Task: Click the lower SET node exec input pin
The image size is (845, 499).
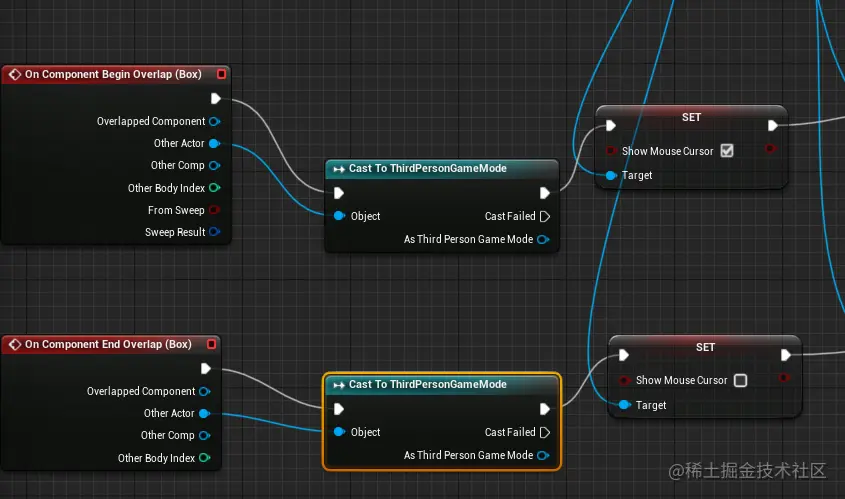Action: [624, 355]
